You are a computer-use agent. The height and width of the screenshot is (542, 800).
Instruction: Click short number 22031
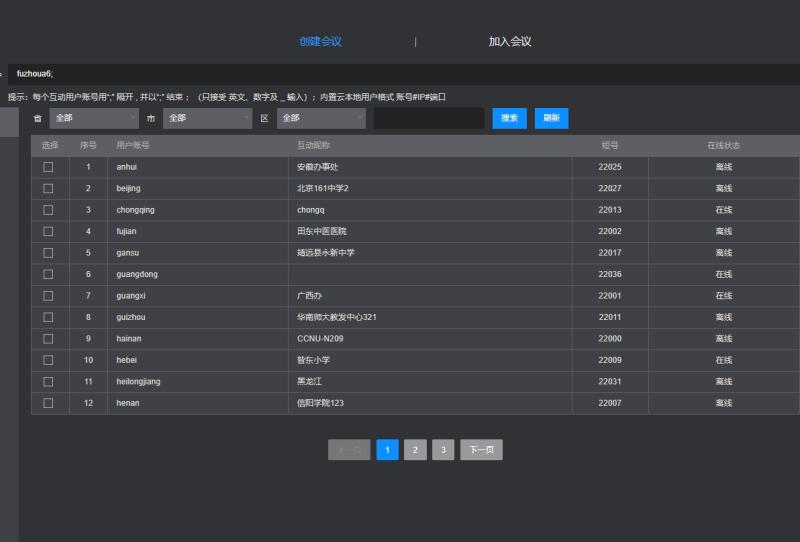click(610, 381)
